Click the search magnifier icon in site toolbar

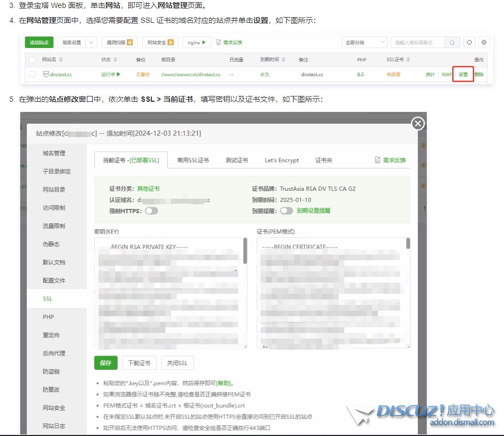click(452, 43)
